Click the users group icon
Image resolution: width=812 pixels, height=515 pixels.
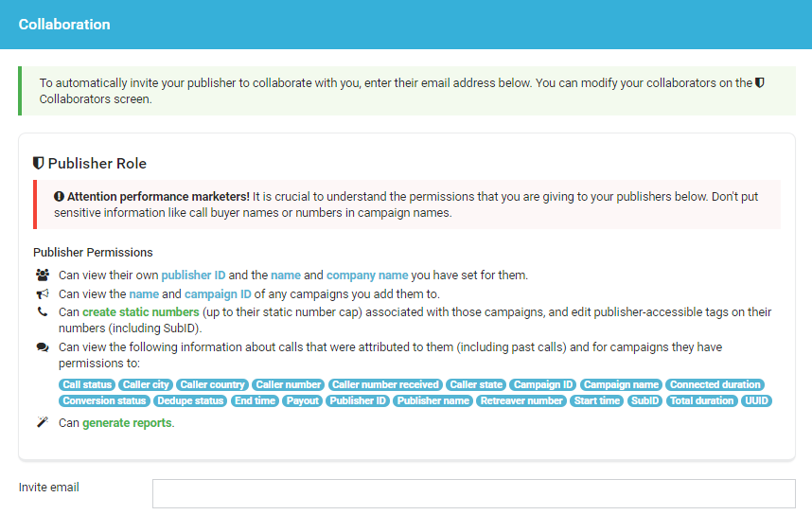tap(43, 275)
